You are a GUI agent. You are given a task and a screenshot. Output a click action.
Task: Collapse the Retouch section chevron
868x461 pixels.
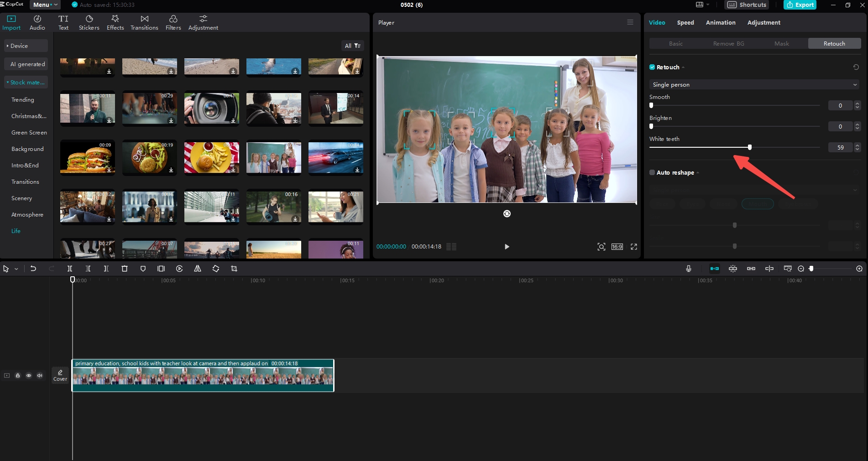(683, 67)
